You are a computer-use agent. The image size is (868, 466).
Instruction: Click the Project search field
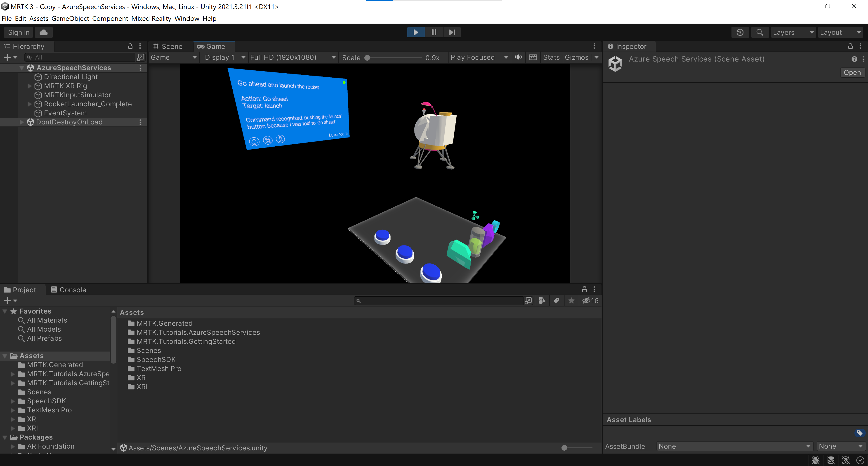point(438,300)
